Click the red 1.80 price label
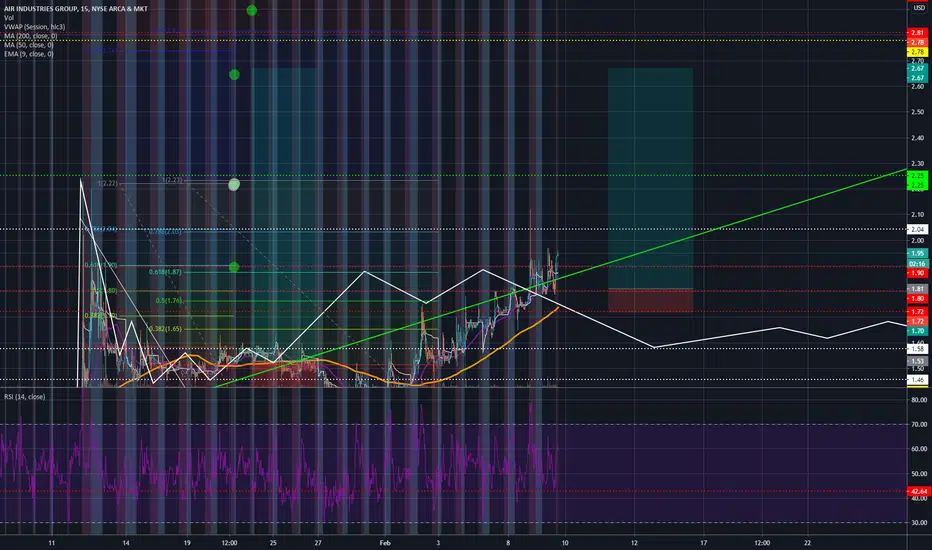 (918, 298)
